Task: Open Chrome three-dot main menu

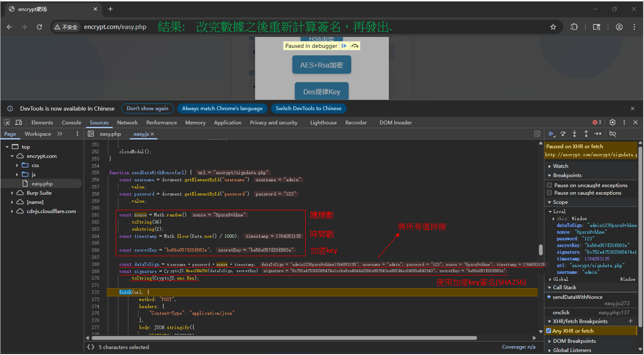Action: pyautogui.click(x=634, y=27)
